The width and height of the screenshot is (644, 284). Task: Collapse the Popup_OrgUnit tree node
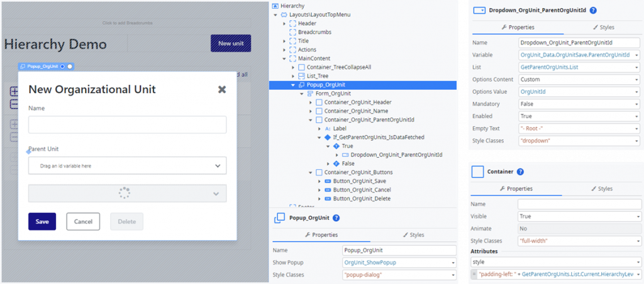[x=293, y=85]
